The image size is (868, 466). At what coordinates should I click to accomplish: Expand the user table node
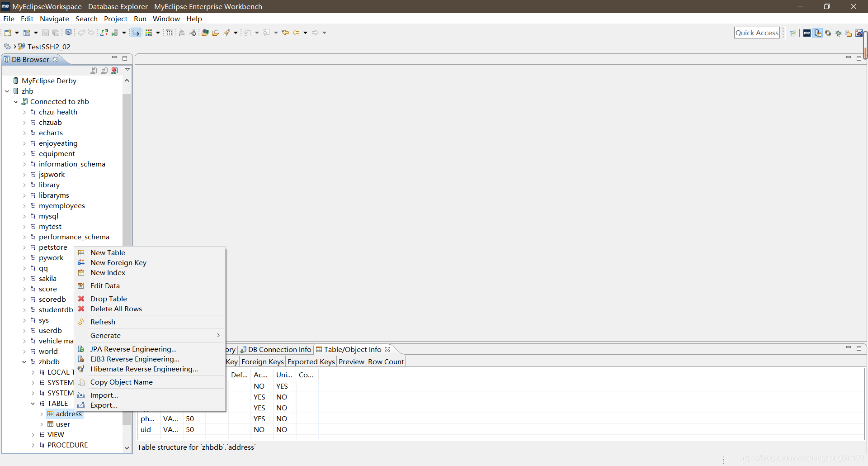coord(42,424)
